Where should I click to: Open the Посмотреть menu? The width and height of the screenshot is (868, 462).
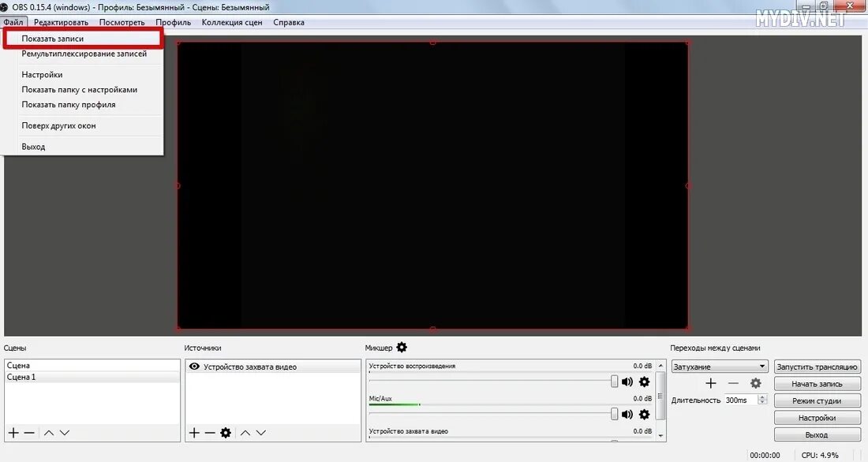coord(122,22)
